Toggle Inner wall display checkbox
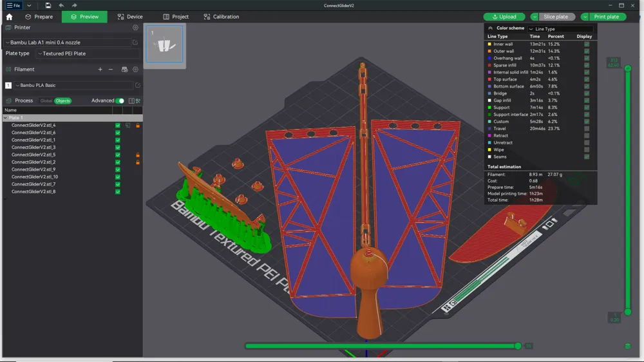Screen dimensions: 644x362 pos(587,44)
